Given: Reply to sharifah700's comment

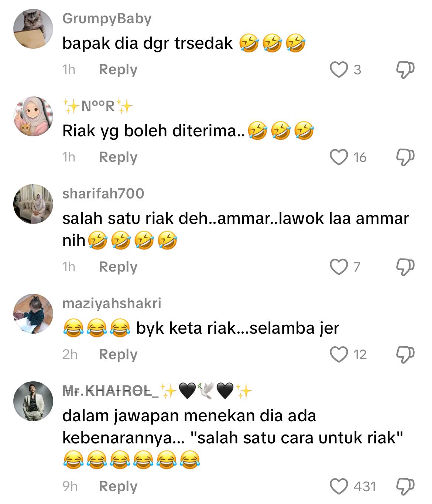Looking at the screenshot, I should (x=118, y=267).
